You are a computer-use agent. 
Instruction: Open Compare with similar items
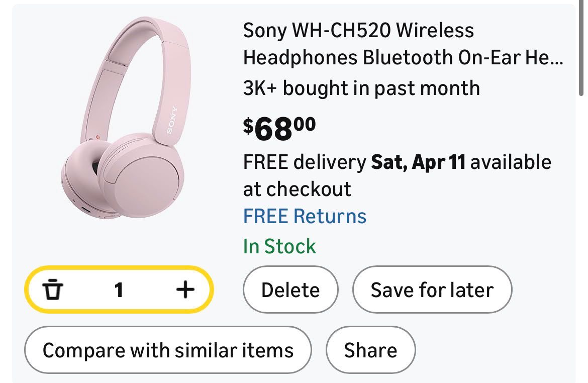coord(168,350)
